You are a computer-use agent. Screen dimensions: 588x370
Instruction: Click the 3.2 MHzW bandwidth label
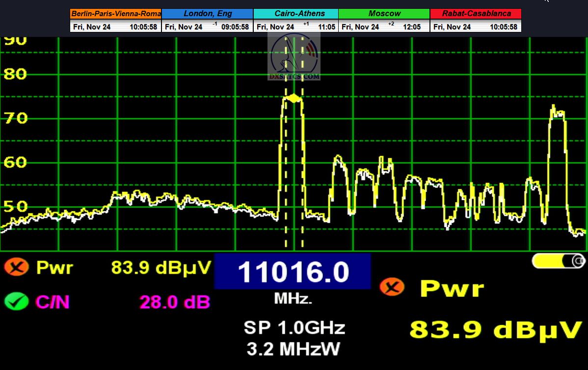click(x=293, y=349)
